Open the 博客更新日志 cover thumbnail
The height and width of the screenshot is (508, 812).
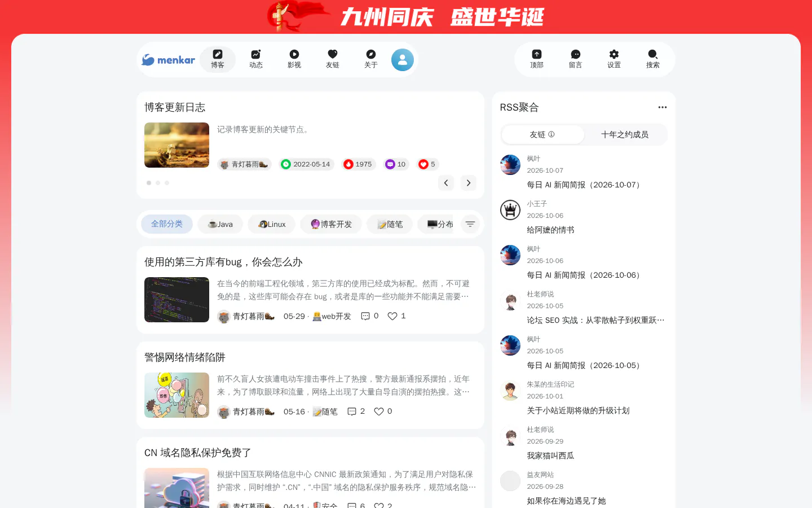[x=176, y=145]
